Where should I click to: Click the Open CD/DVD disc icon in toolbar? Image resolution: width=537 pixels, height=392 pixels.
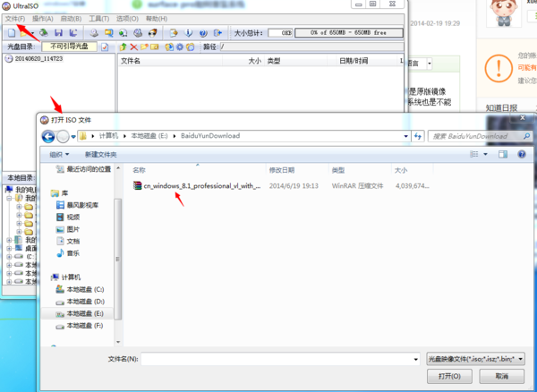44,33
